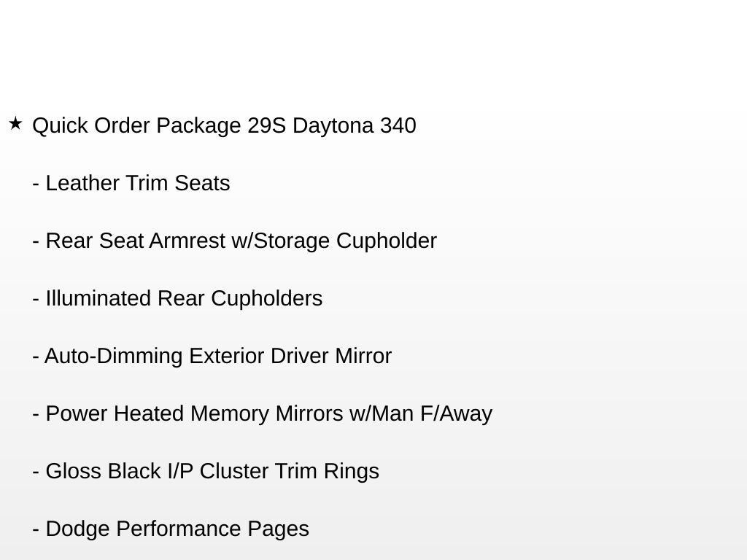Select the Dodge Performance Pages line
Screen dimensions: 747x560
click(x=171, y=529)
